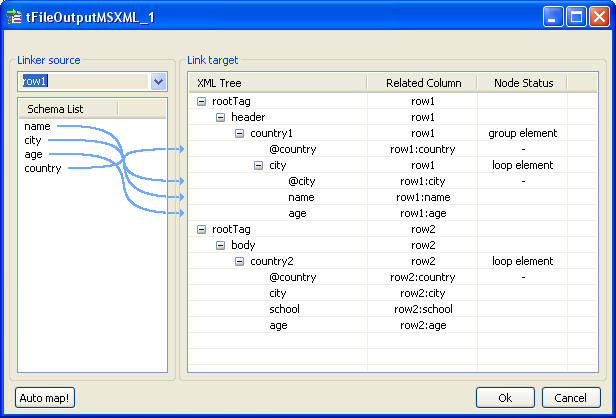Select the school node under country2
Viewport: 616px width, 418px height.
tap(284, 309)
